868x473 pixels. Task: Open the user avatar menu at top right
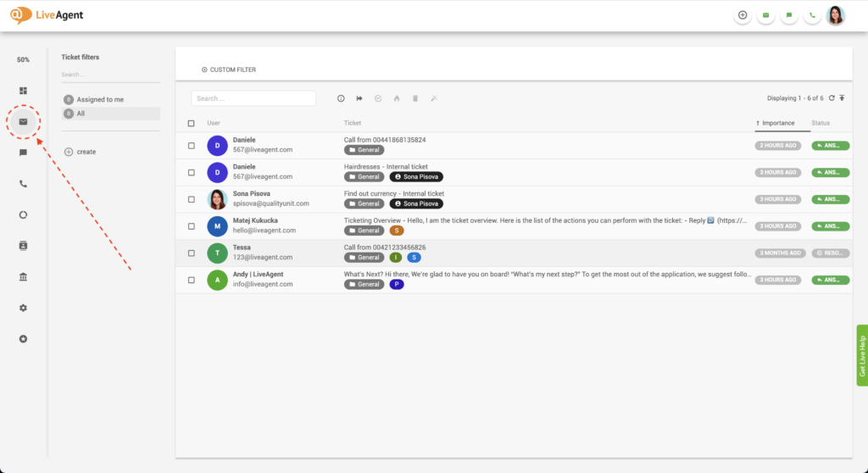(x=836, y=15)
